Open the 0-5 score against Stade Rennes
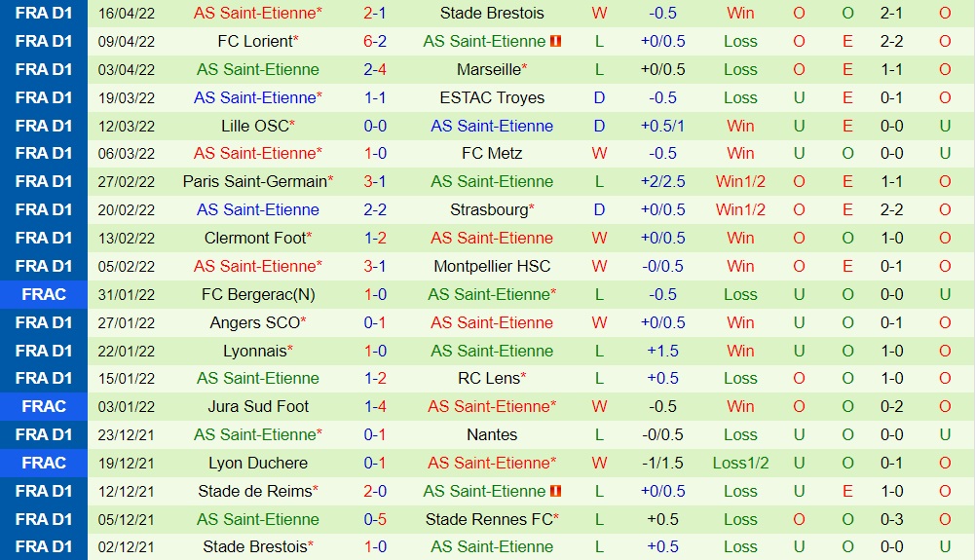The width and height of the screenshot is (975, 560). [x=375, y=520]
